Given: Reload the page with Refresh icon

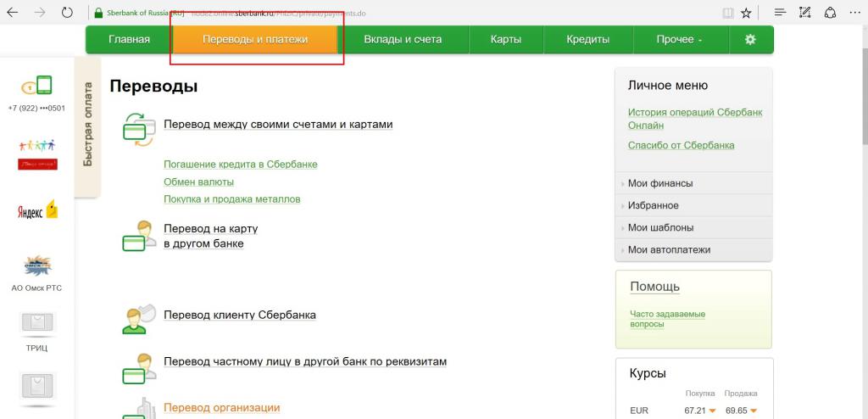Looking at the screenshot, I should [67, 12].
